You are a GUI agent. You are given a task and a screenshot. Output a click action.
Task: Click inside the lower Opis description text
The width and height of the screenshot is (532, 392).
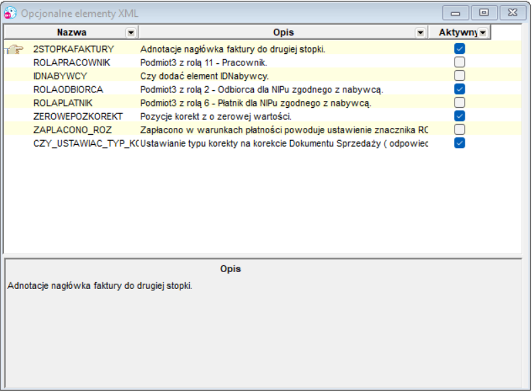pos(100,286)
